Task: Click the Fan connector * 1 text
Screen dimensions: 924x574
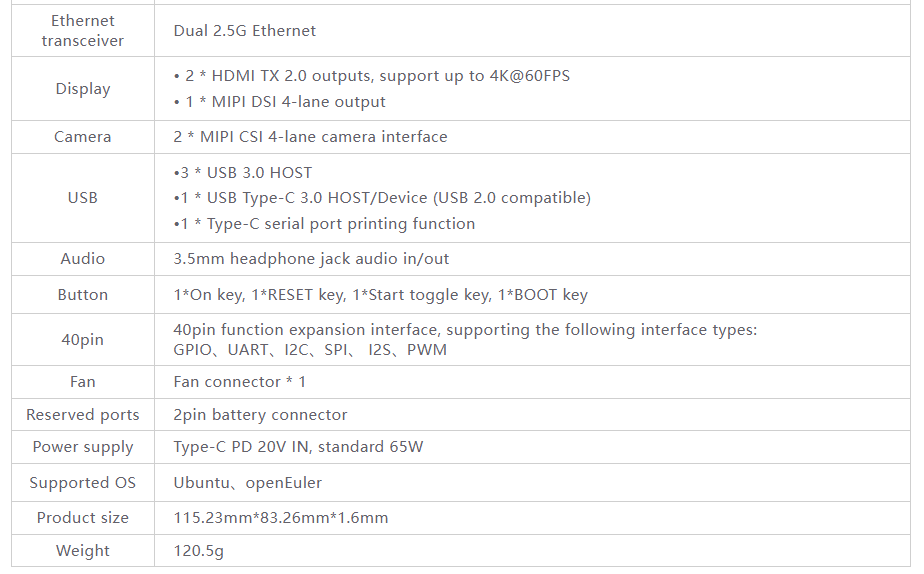Action: 239,382
